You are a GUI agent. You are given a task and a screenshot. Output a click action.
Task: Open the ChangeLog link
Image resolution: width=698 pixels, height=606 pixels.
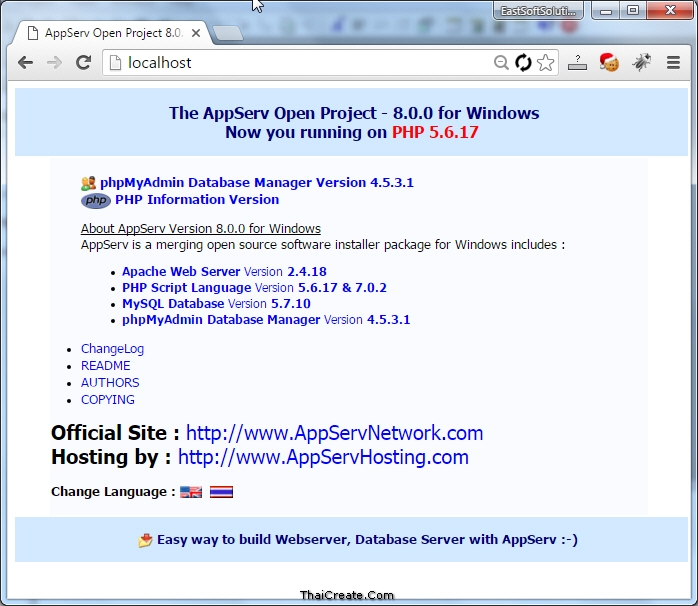click(x=113, y=349)
